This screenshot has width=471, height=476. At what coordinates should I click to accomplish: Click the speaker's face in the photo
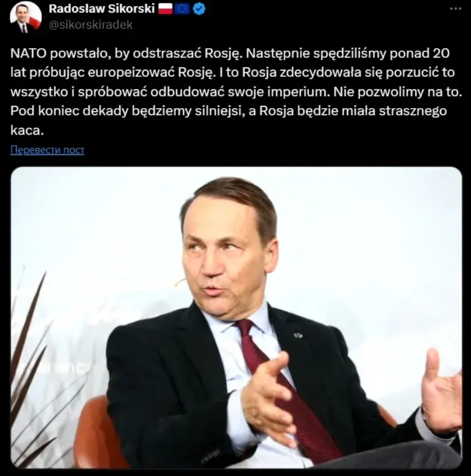226,258
